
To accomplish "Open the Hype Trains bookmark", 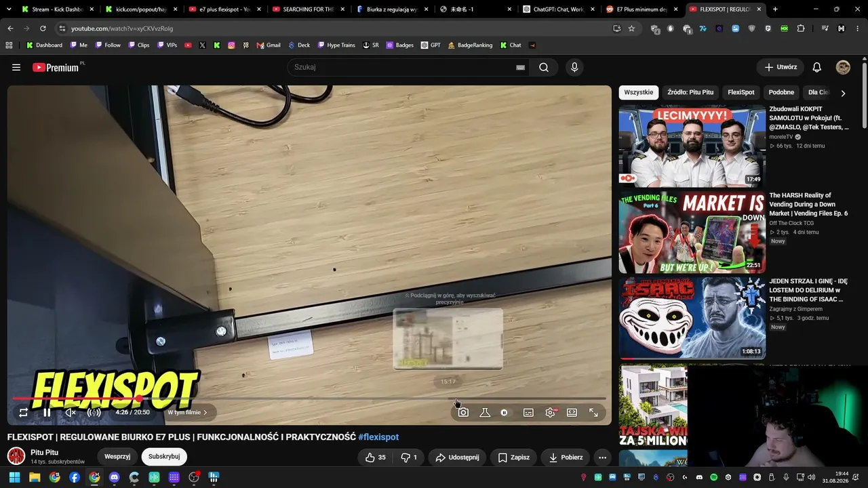I will click(336, 45).
